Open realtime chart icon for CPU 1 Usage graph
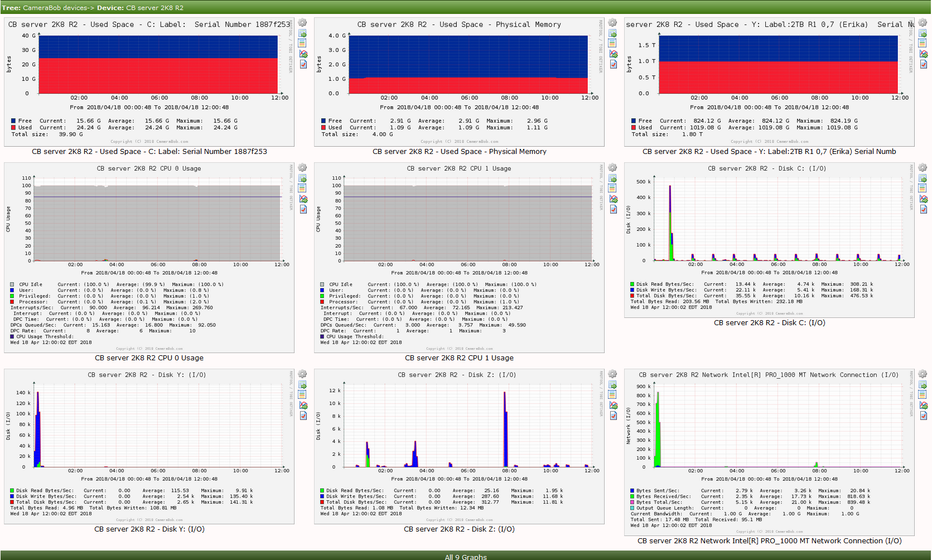The width and height of the screenshot is (932, 560). (613, 199)
